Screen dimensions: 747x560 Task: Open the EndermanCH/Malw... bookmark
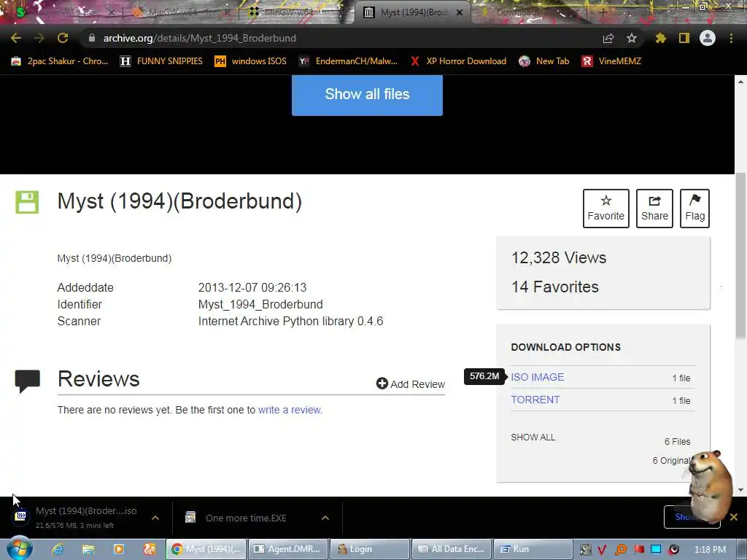(348, 61)
